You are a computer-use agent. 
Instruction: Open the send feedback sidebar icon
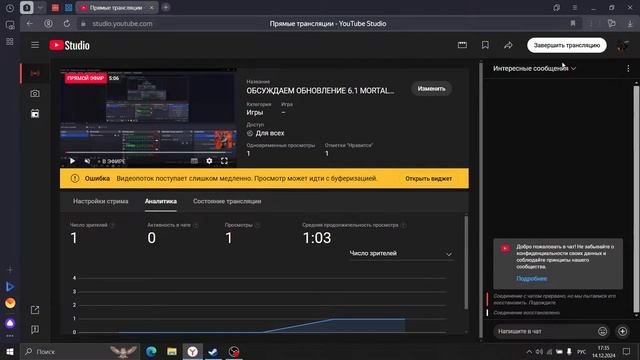[35, 329]
